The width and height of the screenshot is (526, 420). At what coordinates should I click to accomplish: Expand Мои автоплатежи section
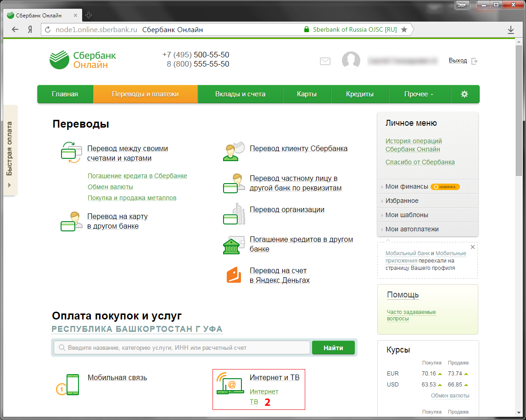(x=428, y=229)
